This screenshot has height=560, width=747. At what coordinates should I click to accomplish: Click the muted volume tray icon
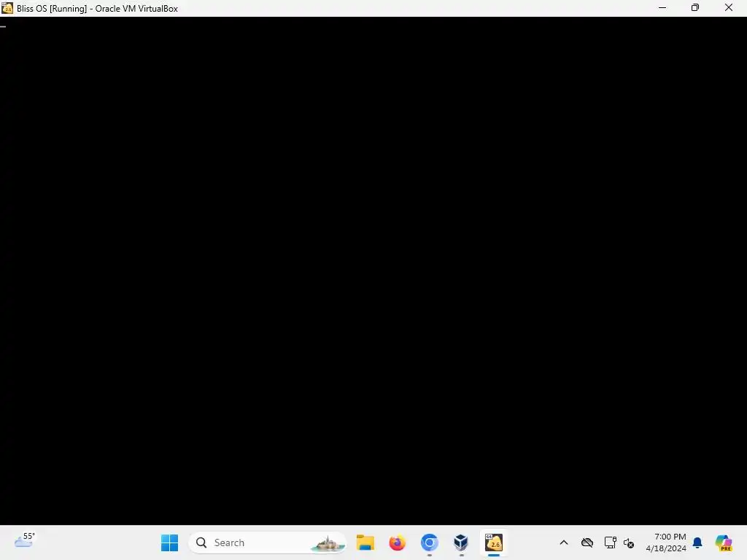point(629,542)
